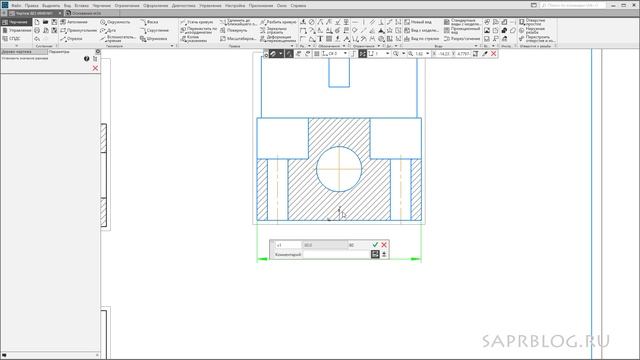This screenshot has height=360, width=640.
Task: Click Вид по стрелке tool
Action: point(421,39)
